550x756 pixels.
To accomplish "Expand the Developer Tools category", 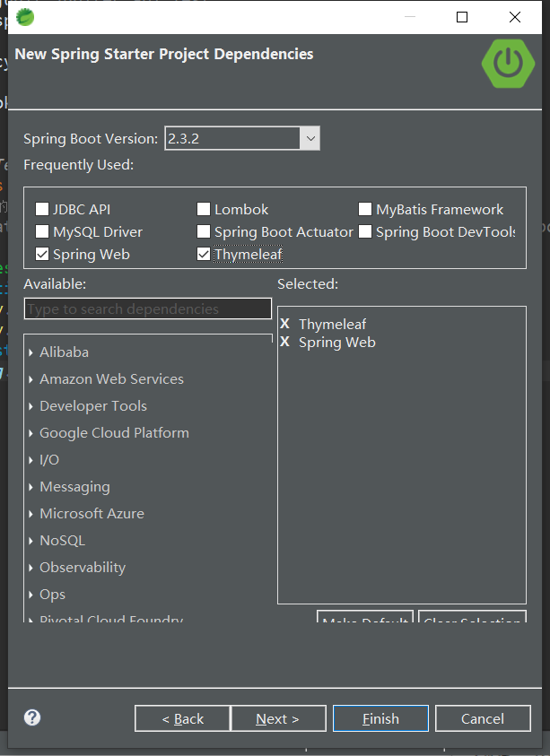I will pos(31,406).
